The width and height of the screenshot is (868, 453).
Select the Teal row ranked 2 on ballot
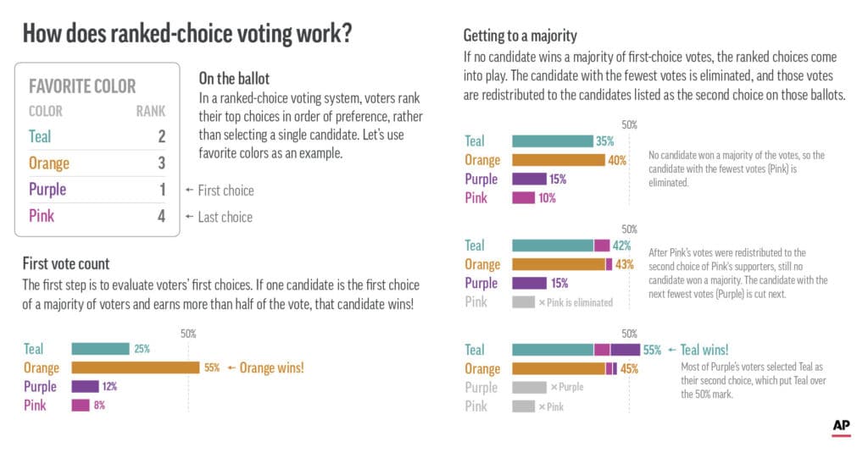pos(97,136)
